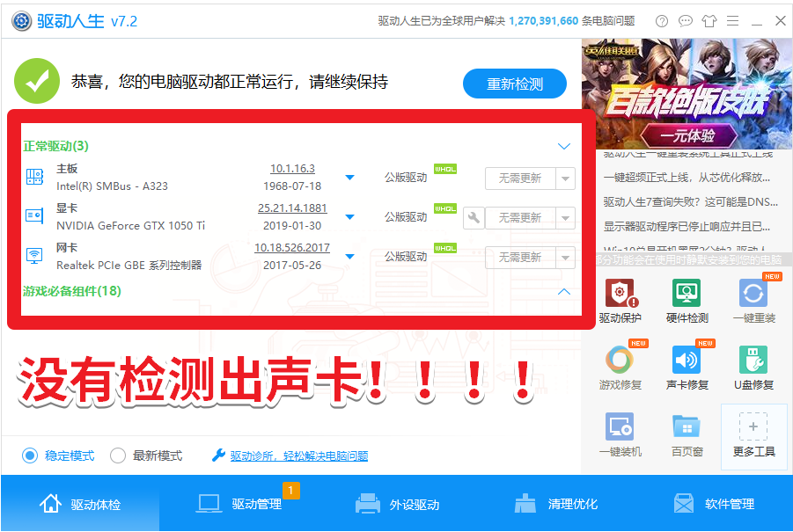The height and width of the screenshot is (532, 793).
Task: Click the wrench repair icon for 显卡
Action: click(474, 218)
